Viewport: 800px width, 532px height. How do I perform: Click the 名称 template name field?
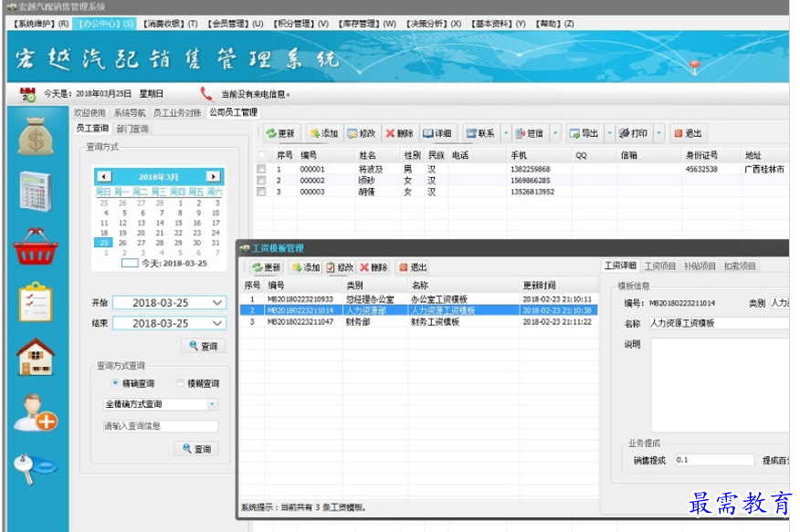720,323
